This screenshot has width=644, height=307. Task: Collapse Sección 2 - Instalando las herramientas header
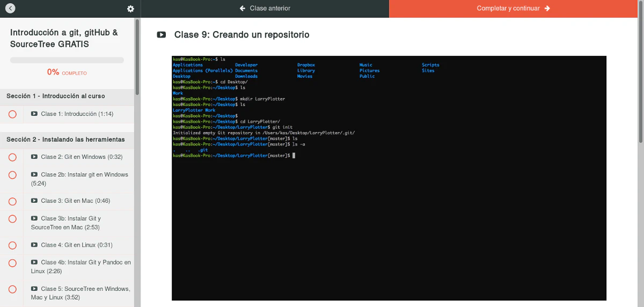(67, 140)
